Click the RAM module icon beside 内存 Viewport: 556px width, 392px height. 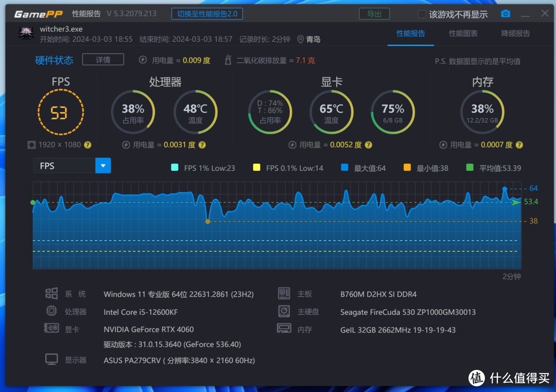pyautogui.click(x=284, y=328)
